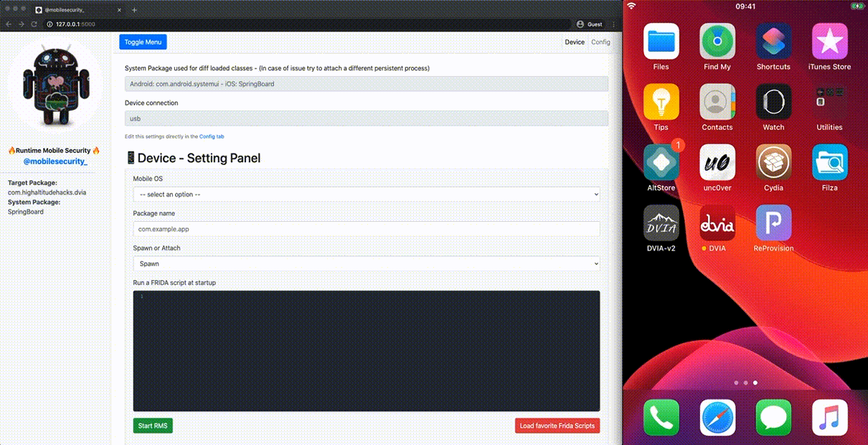Open the Watch app icon
868x445 pixels.
[773, 102]
